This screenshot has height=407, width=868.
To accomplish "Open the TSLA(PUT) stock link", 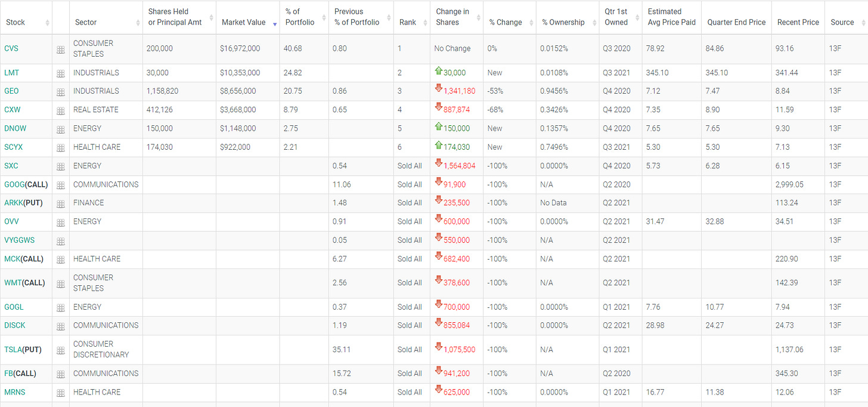I will 23,350.
